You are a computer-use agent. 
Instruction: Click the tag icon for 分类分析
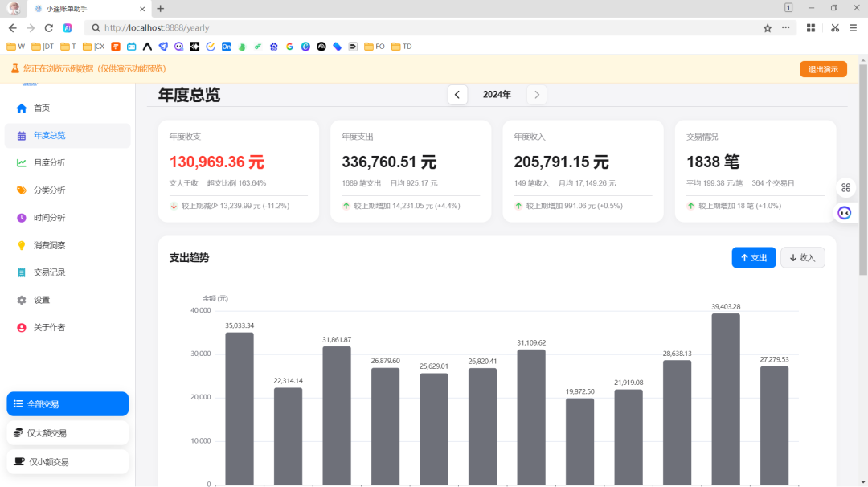click(x=22, y=190)
